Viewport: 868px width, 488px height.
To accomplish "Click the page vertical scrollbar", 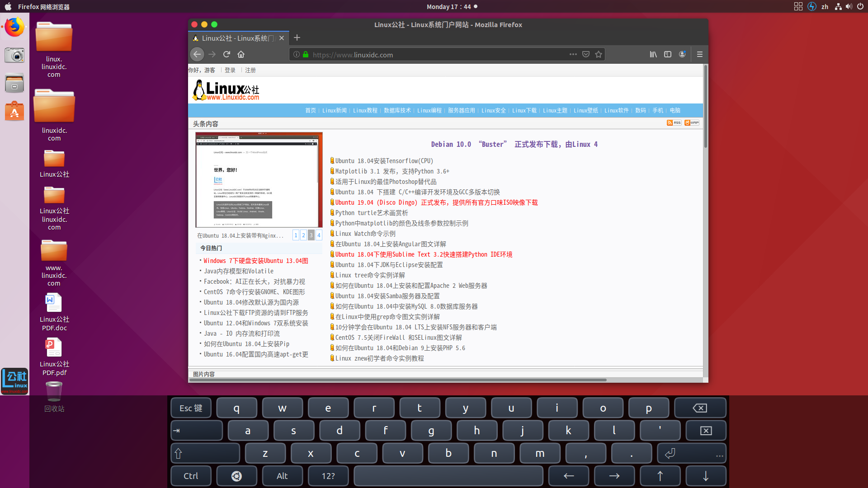I will pyautogui.click(x=705, y=107).
